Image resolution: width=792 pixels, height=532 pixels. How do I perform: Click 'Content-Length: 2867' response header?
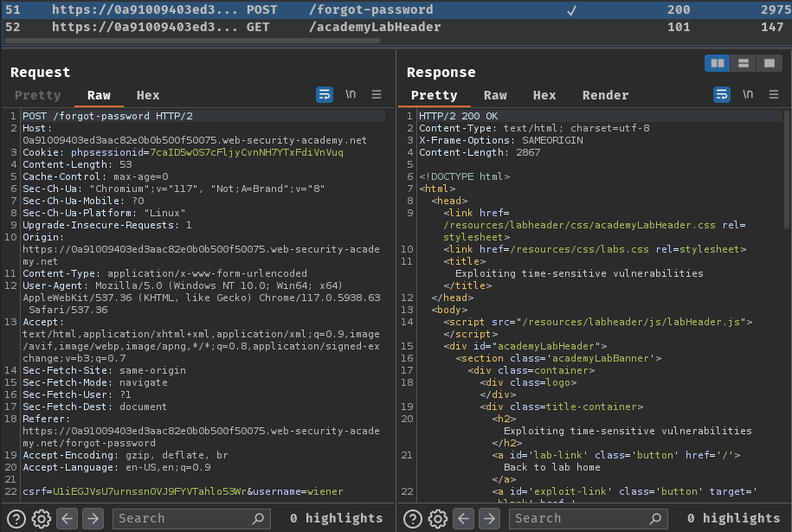(x=480, y=152)
